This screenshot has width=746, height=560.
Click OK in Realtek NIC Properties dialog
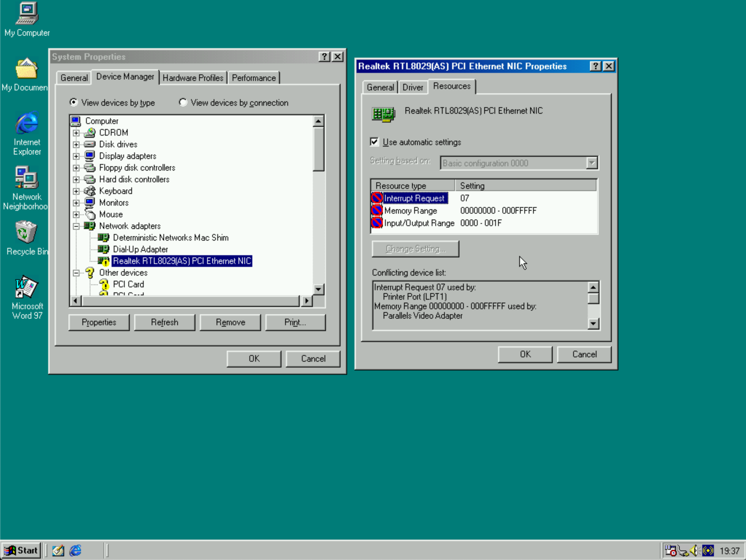click(x=525, y=354)
